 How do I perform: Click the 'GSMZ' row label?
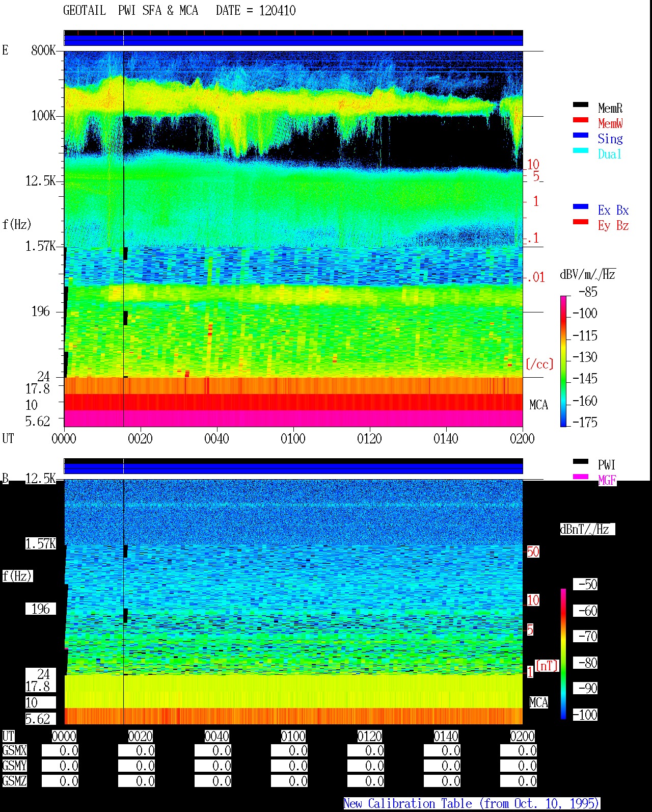click(15, 781)
